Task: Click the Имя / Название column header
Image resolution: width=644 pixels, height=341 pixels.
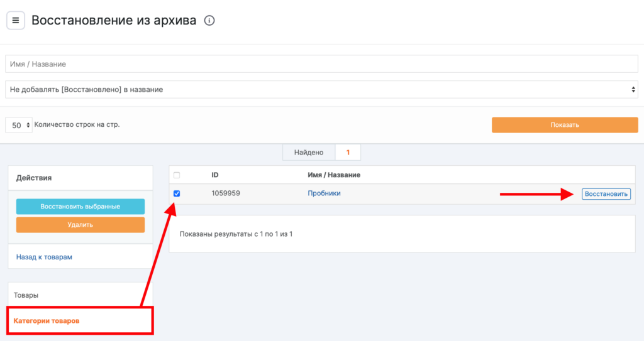Action: pyautogui.click(x=334, y=175)
